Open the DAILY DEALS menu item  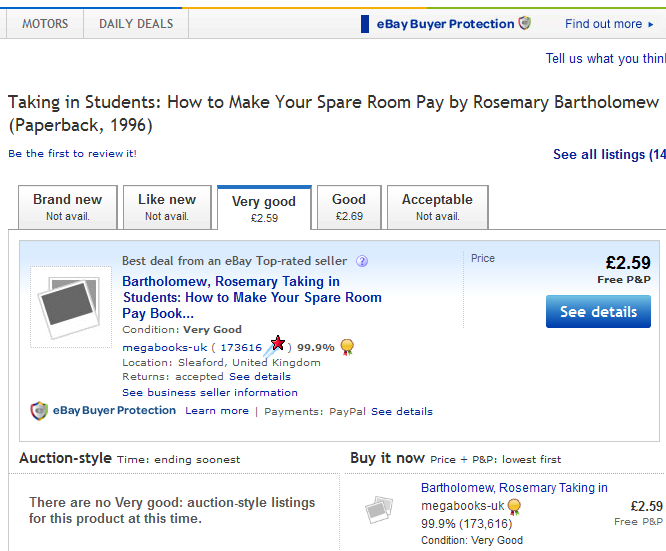click(136, 24)
